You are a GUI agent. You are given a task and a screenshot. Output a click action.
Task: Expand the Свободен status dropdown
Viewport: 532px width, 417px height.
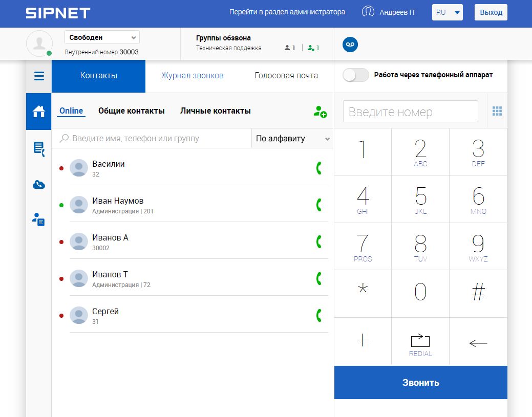[102, 37]
